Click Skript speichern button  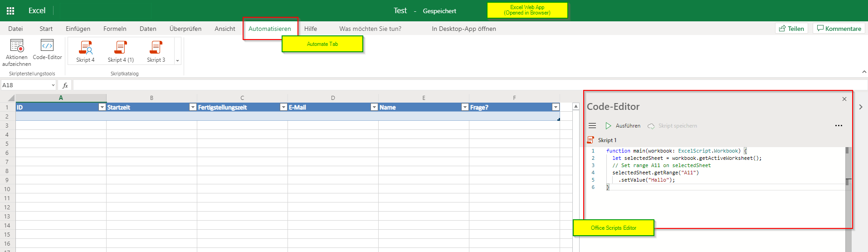click(x=672, y=126)
